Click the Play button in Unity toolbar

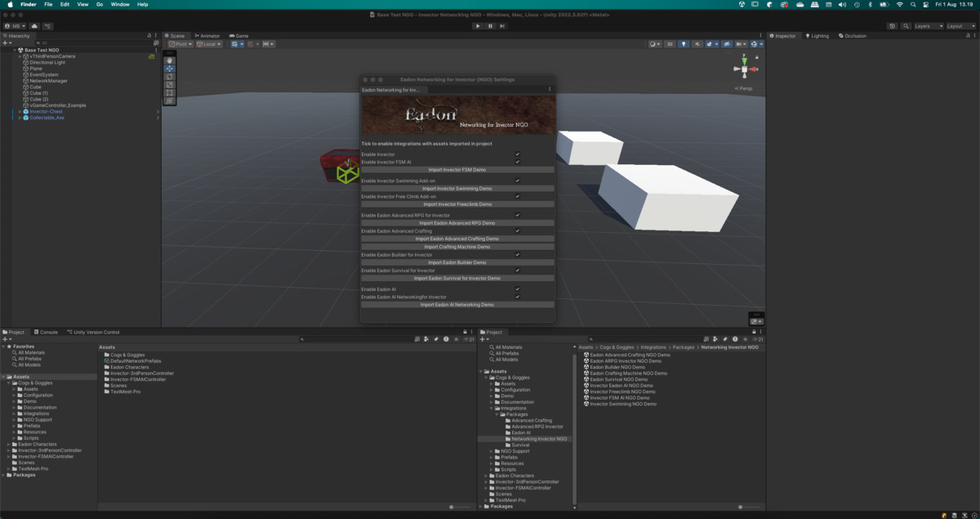(478, 26)
